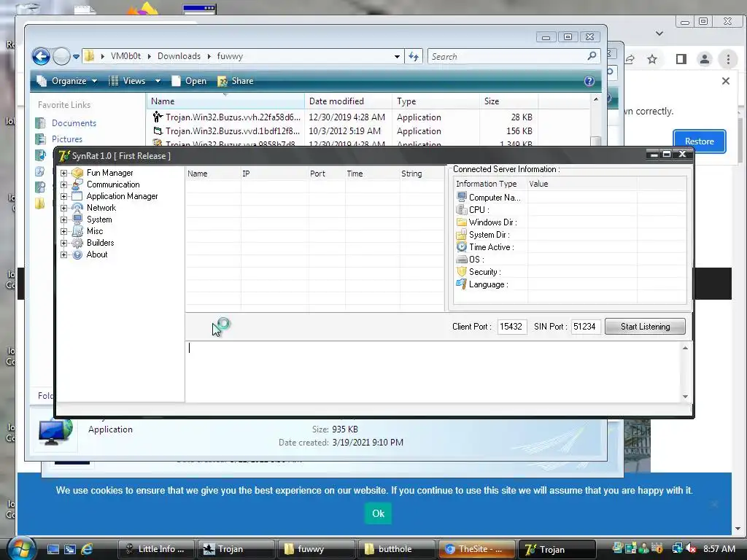The width and height of the screenshot is (747, 560).
Task: Select About icon in SynRat tree
Action: coord(77,254)
